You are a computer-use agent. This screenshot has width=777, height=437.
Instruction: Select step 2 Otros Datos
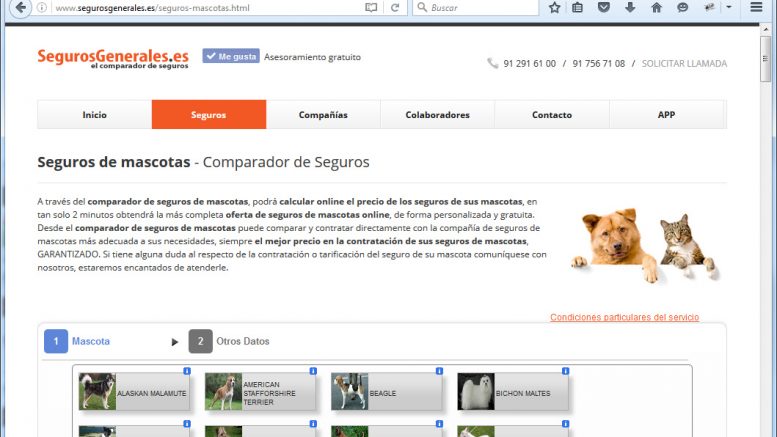[x=229, y=341]
